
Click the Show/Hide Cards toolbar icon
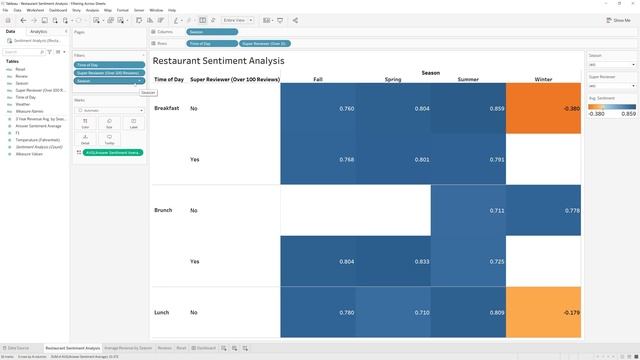click(267, 20)
